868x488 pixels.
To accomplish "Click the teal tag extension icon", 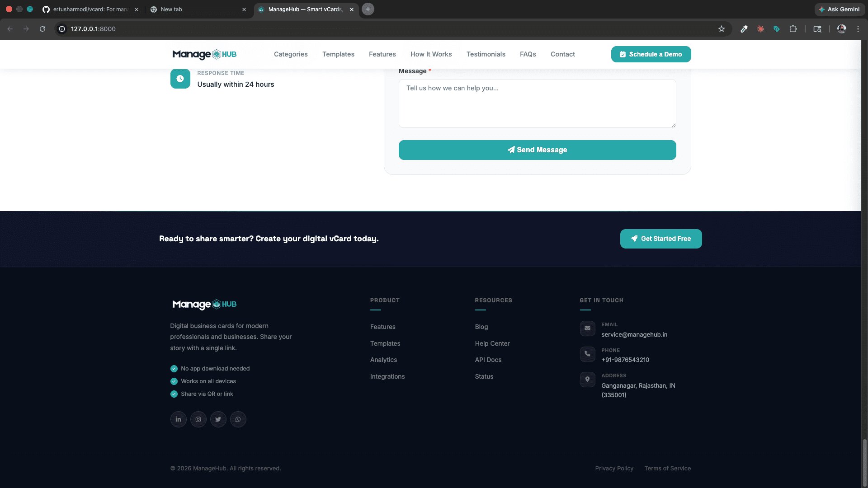I will (x=777, y=29).
